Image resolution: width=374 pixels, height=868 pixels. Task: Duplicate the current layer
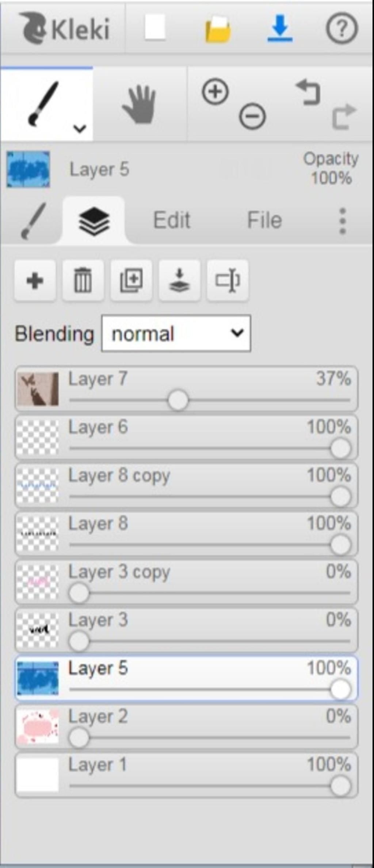[x=131, y=281]
